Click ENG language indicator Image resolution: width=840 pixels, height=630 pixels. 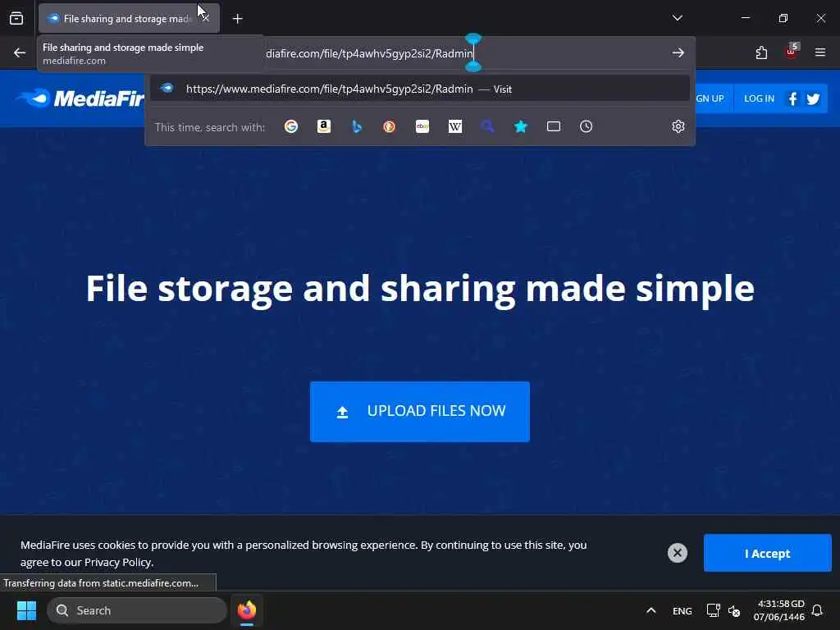coord(682,610)
